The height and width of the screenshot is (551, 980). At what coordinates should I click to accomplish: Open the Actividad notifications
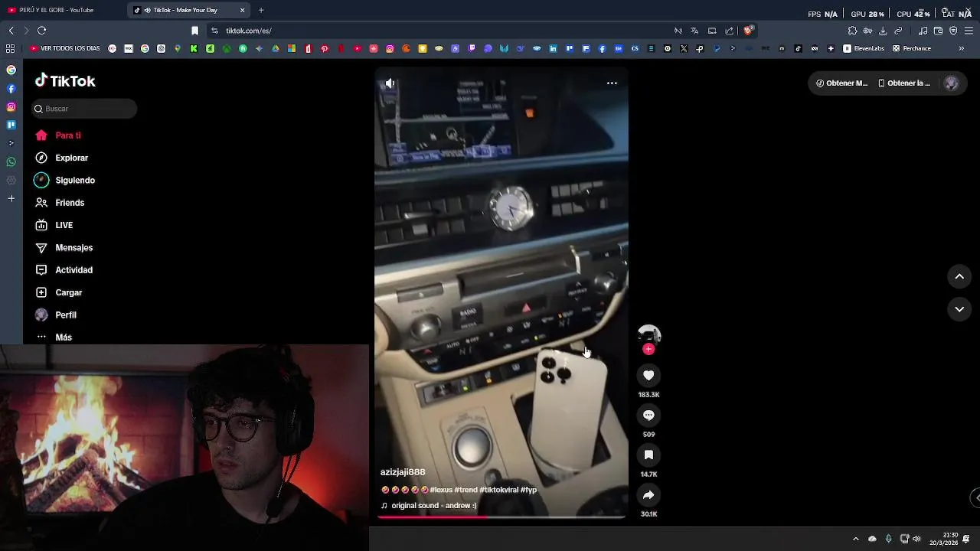tap(64, 270)
